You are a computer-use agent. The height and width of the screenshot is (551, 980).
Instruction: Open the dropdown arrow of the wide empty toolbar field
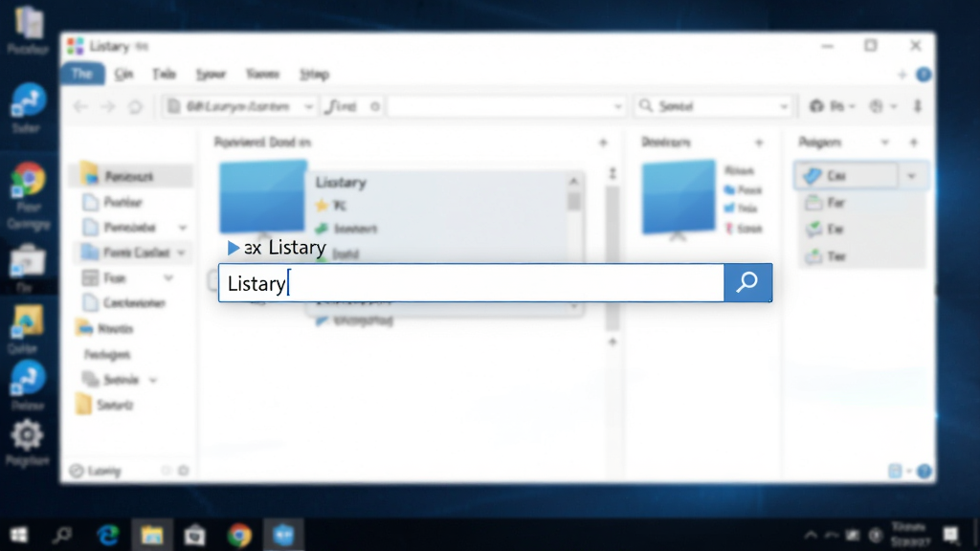tap(617, 107)
